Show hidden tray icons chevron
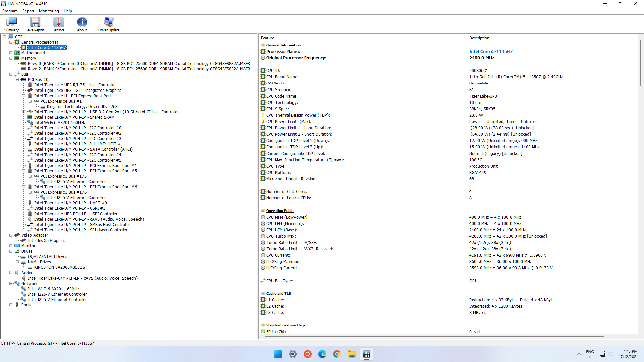Screen dimensions: 644x362 click(579, 354)
